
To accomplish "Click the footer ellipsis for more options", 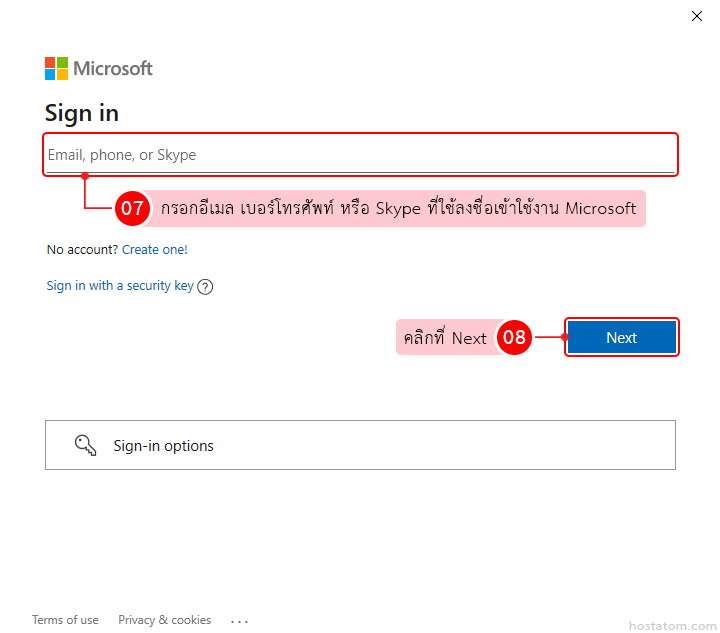I will tap(239, 621).
